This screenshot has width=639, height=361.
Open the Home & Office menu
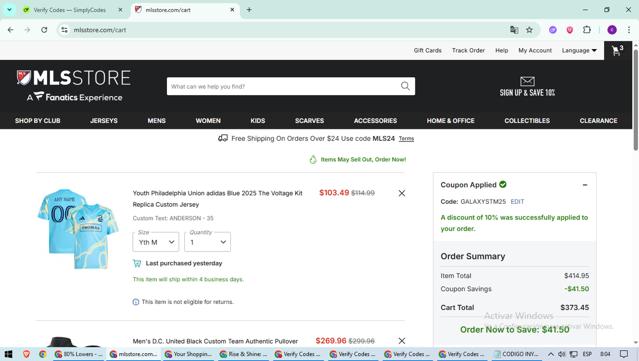[450, 121]
